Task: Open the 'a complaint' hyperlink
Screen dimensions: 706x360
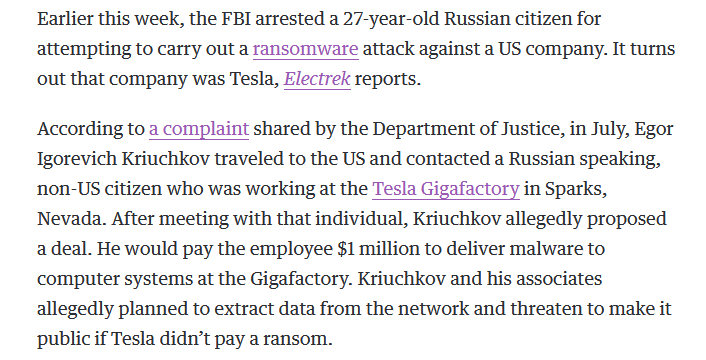Action: click(199, 129)
